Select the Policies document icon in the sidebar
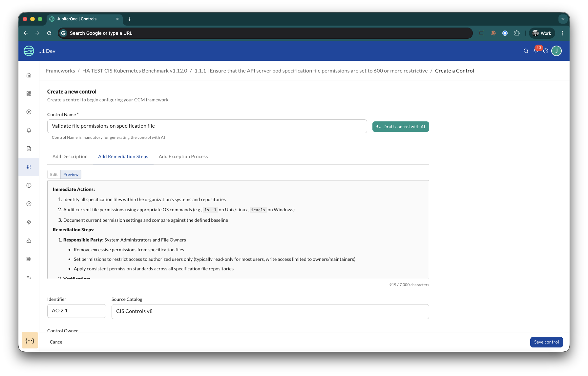588x376 pixels. point(29,148)
